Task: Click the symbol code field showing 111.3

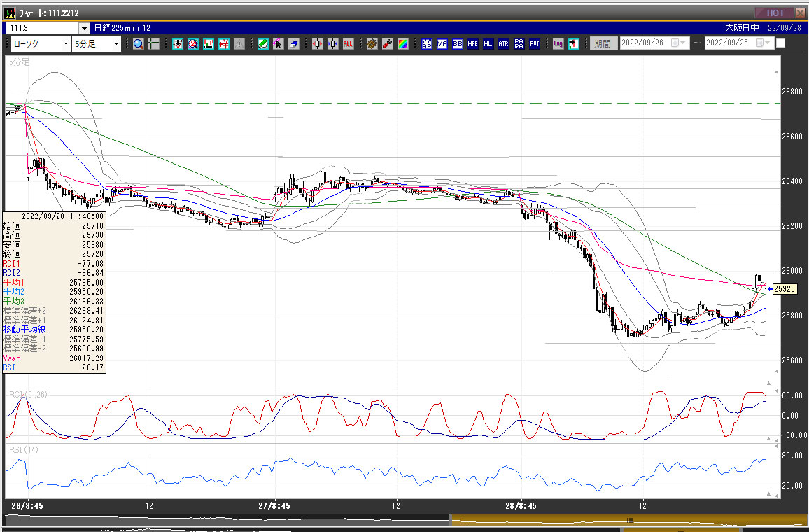Action: [x=43, y=29]
